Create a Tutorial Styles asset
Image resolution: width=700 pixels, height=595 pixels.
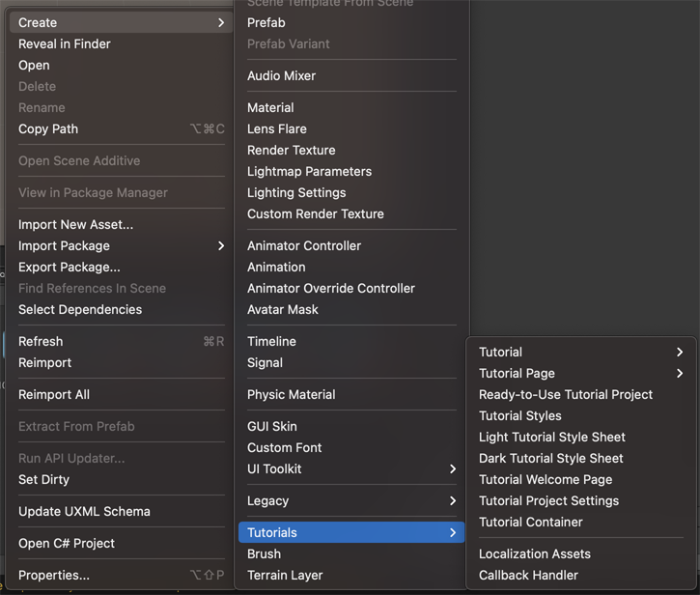coord(519,416)
